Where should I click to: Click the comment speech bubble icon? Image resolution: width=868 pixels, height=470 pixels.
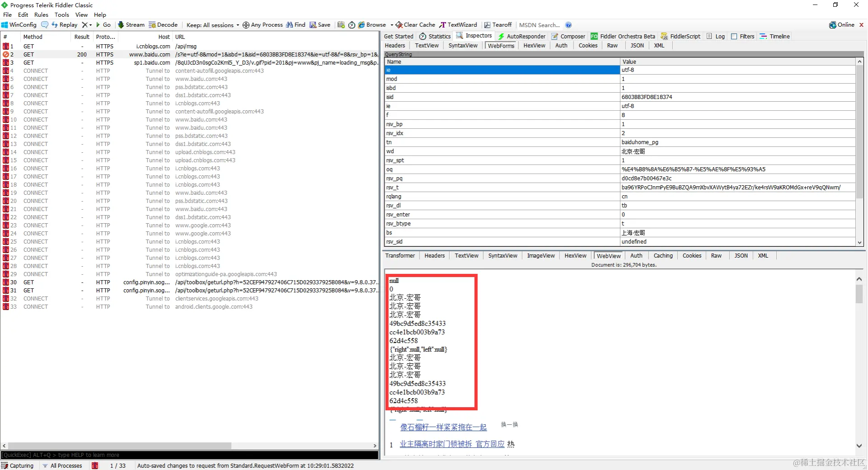[x=44, y=25]
